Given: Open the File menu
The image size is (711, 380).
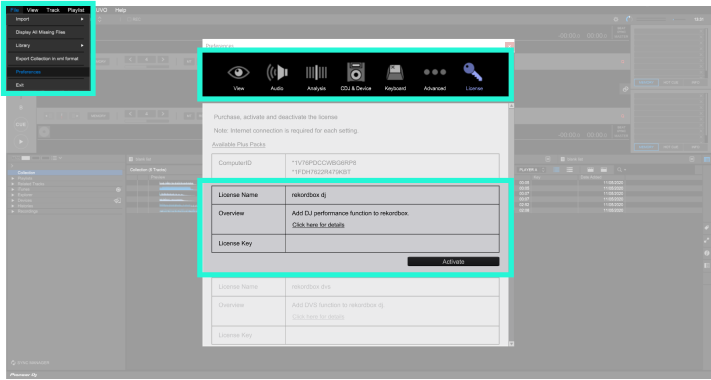Looking at the screenshot, I should pyautogui.click(x=15, y=10).
